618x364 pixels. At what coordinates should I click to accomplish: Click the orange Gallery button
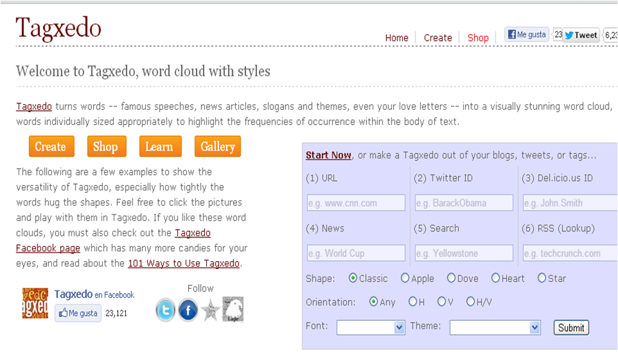[217, 146]
